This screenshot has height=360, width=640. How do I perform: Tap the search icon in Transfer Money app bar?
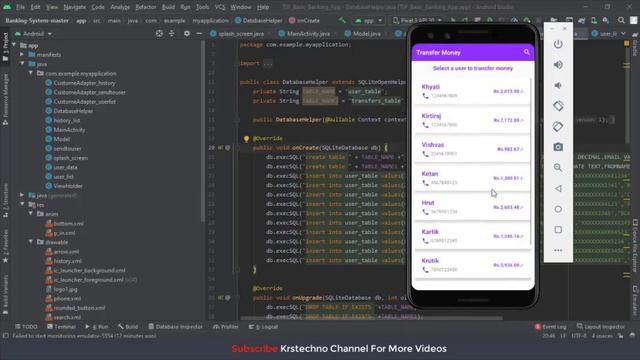pos(527,52)
